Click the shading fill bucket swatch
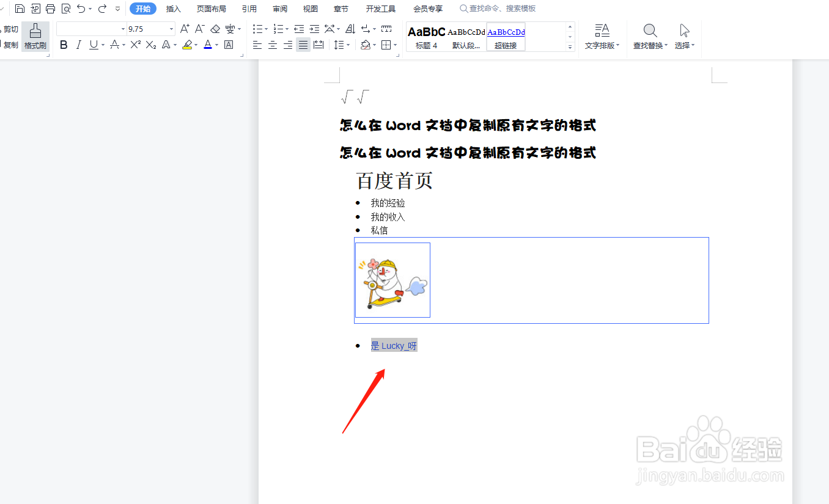Viewport: 829px width, 504px height. click(x=366, y=45)
